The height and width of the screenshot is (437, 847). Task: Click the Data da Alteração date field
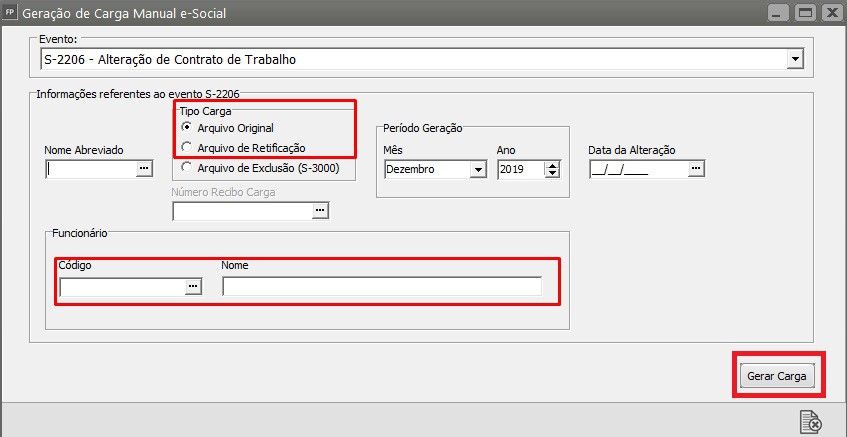point(639,169)
